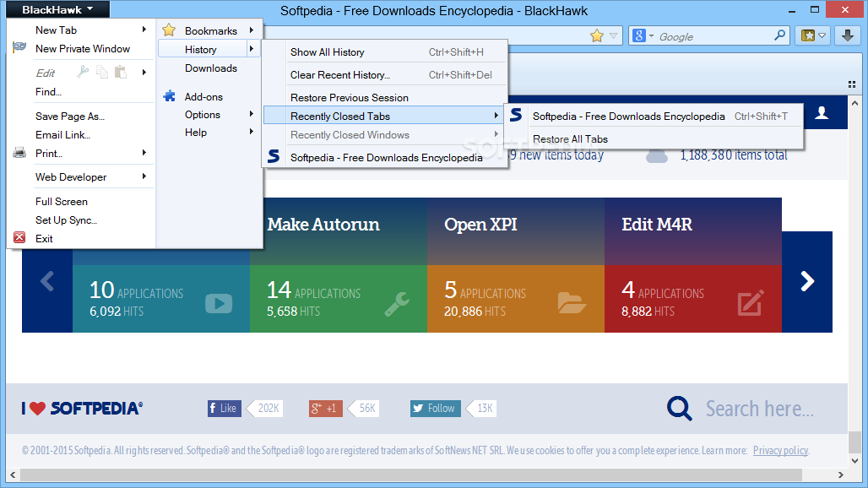Viewport: 868px width, 488px height.
Task: Click the Print printer icon
Action: click(x=19, y=153)
